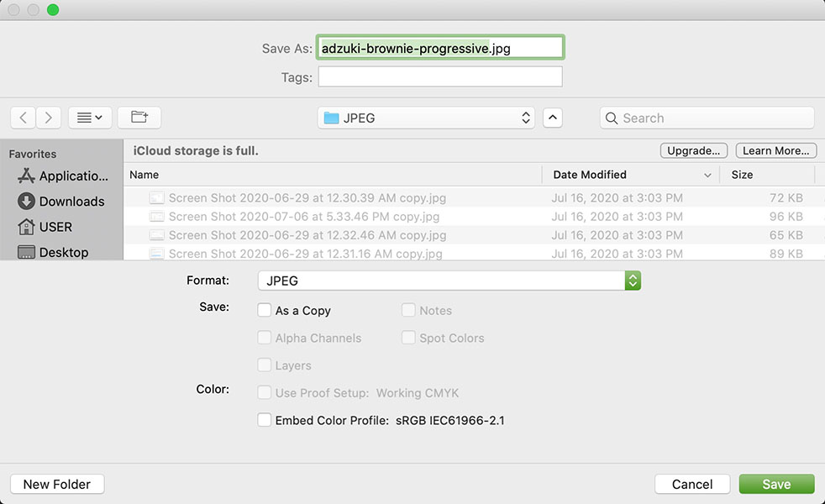The image size is (825, 504).
Task: Click Upgrade button for iCloud storage
Action: [x=694, y=151]
